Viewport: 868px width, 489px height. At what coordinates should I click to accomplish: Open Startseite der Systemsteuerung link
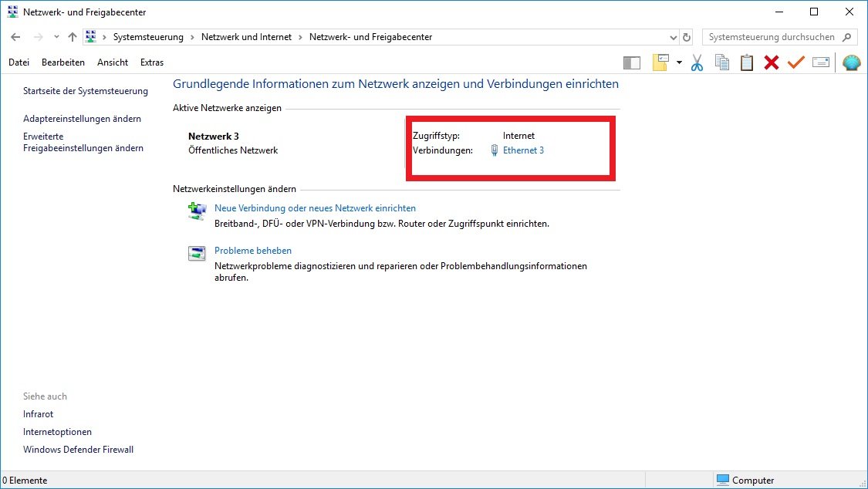click(x=85, y=91)
